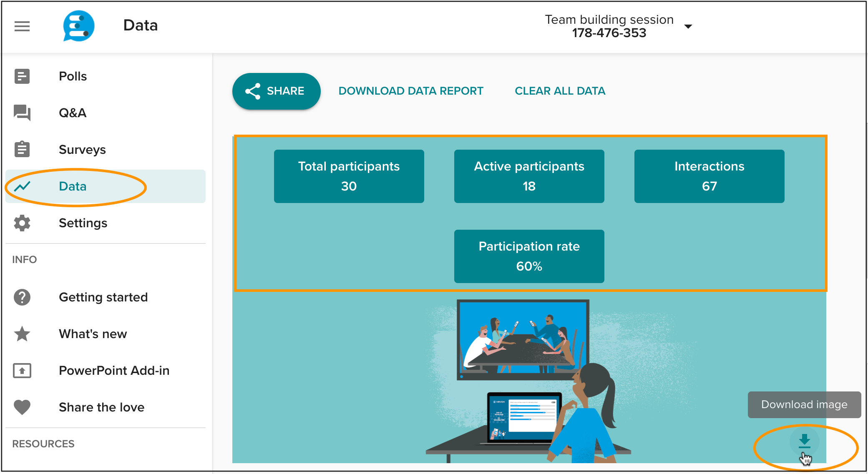Click the download image arrow icon
The height and width of the screenshot is (474, 868).
[805, 441]
